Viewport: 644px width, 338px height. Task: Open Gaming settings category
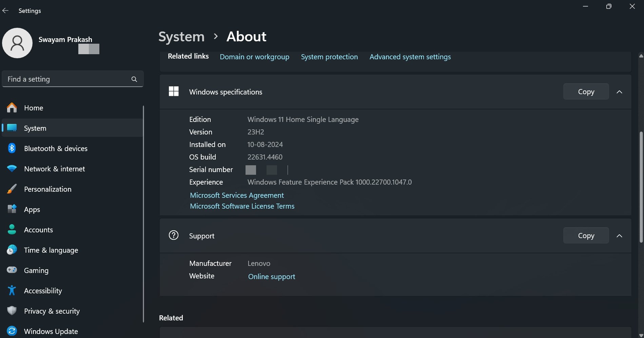point(72,270)
